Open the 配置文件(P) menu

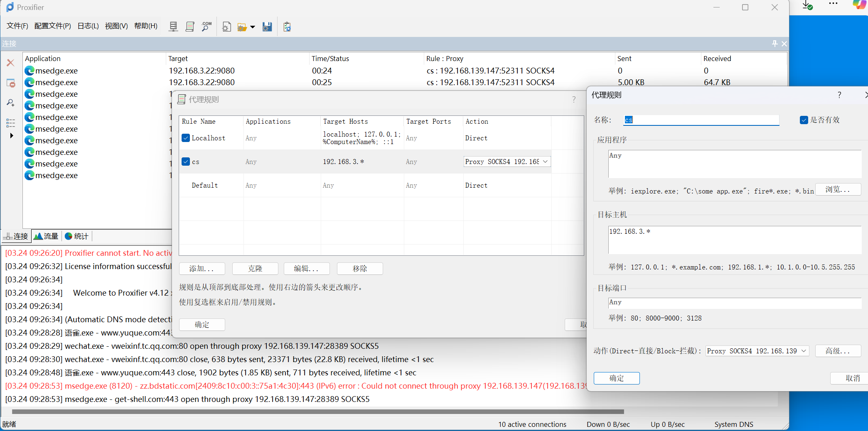53,26
